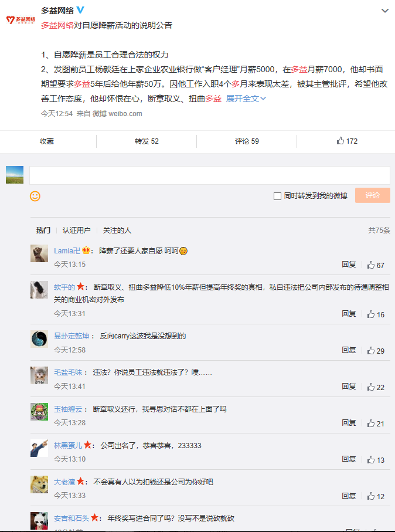This screenshot has height=532, width=395.
Task: Open 林黑蛋儿 user profile link
Action: click(x=68, y=445)
